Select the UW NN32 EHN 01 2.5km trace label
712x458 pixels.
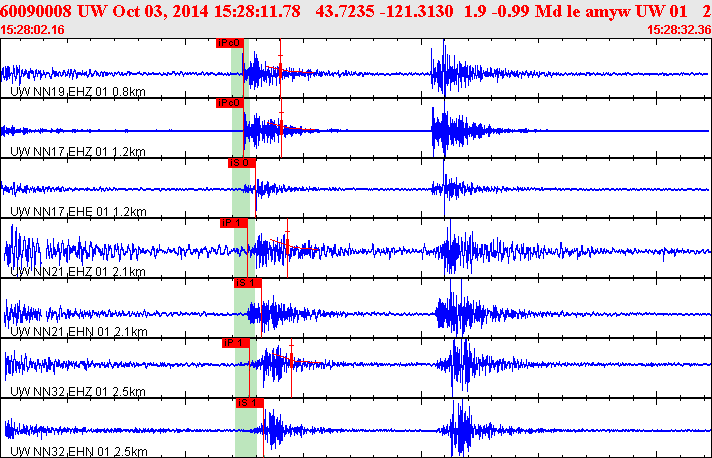(x=79, y=451)
